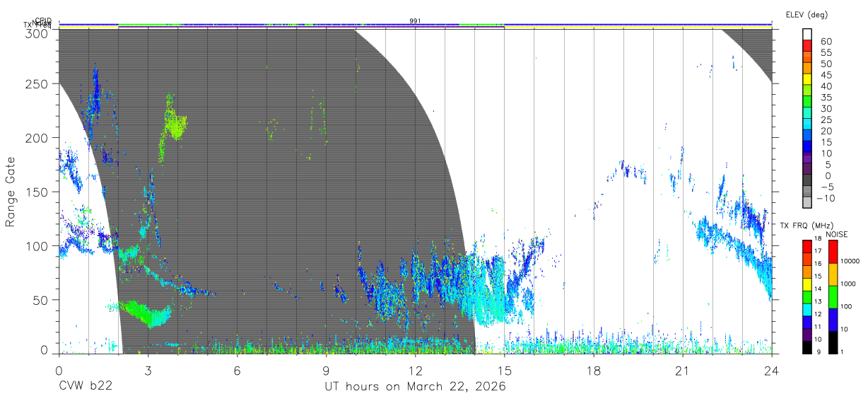Click the '14' label on the TX FRQ scale
The image size is (868, 401).
click(x=819, y=289)
